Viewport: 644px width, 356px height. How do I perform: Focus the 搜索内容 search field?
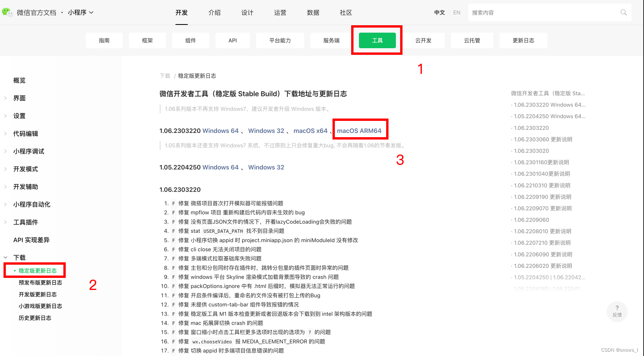pyautogui.click(x=550, y=12)
